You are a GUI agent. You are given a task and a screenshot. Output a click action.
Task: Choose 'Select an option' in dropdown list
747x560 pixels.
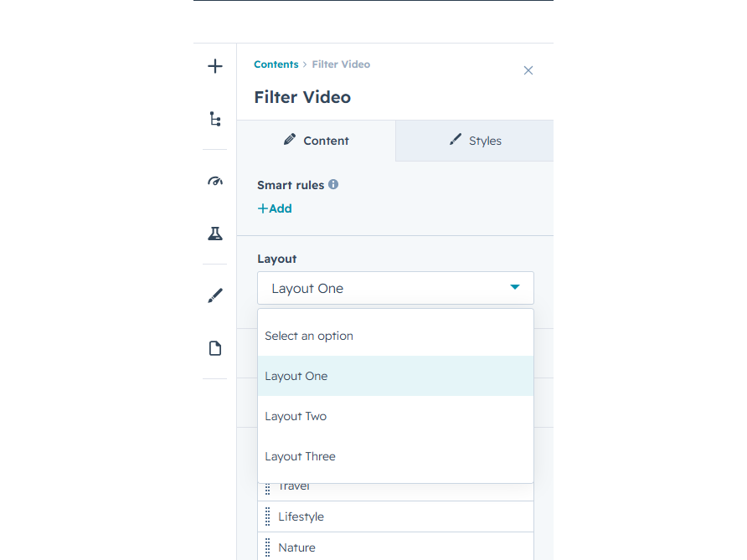point(395,336)
